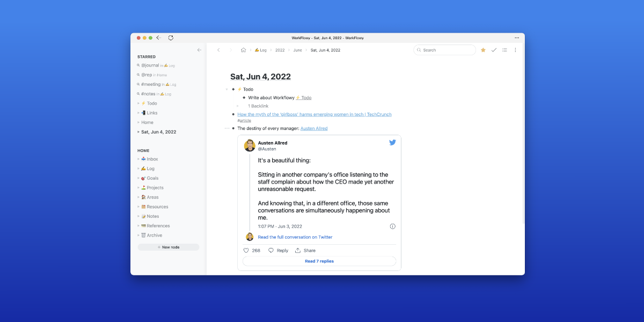Open the Austen Allred link
The image size is (644, 322).
314,128
